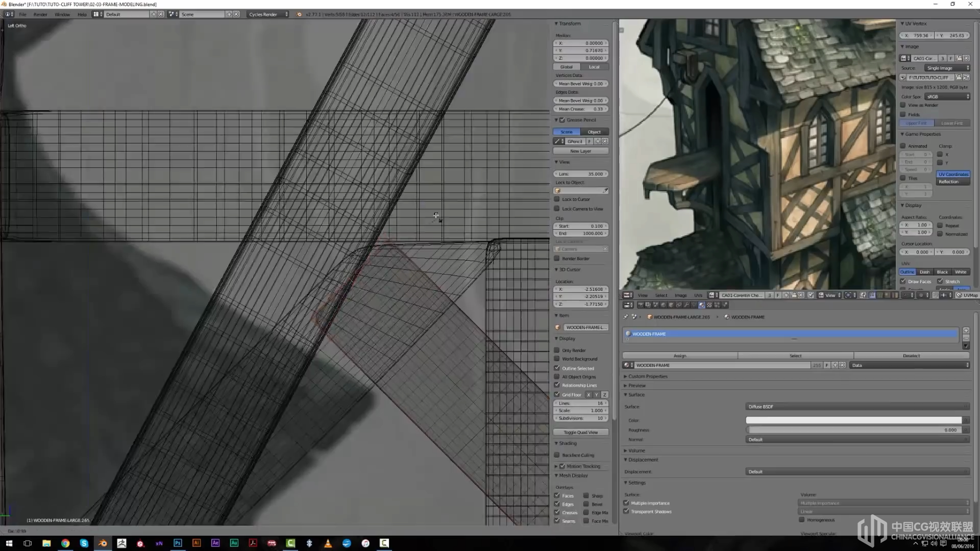Open the eyedropper for Lock to Object
The height and width of the screenshot is (551, 980).
(605, 191)
